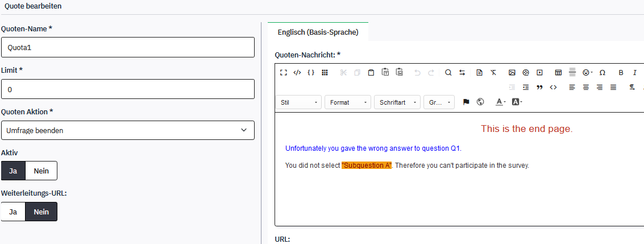Set the left-to-right text direction
Viewport: 644px width, 244px height.
coord(632,87)
